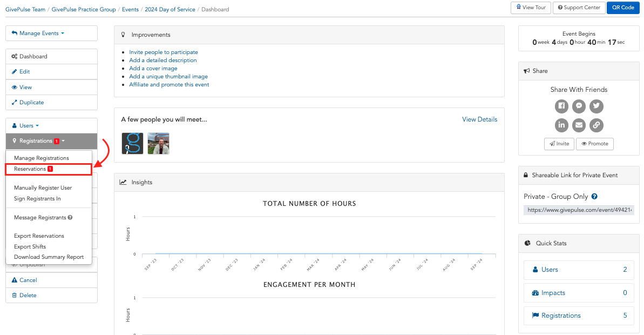Click the GivePulse logo attendee avatar

click(x=132, y=143)
